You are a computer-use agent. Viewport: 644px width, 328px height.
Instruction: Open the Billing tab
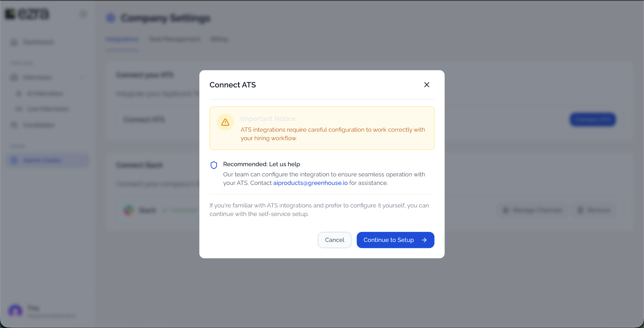pos(219,39)
